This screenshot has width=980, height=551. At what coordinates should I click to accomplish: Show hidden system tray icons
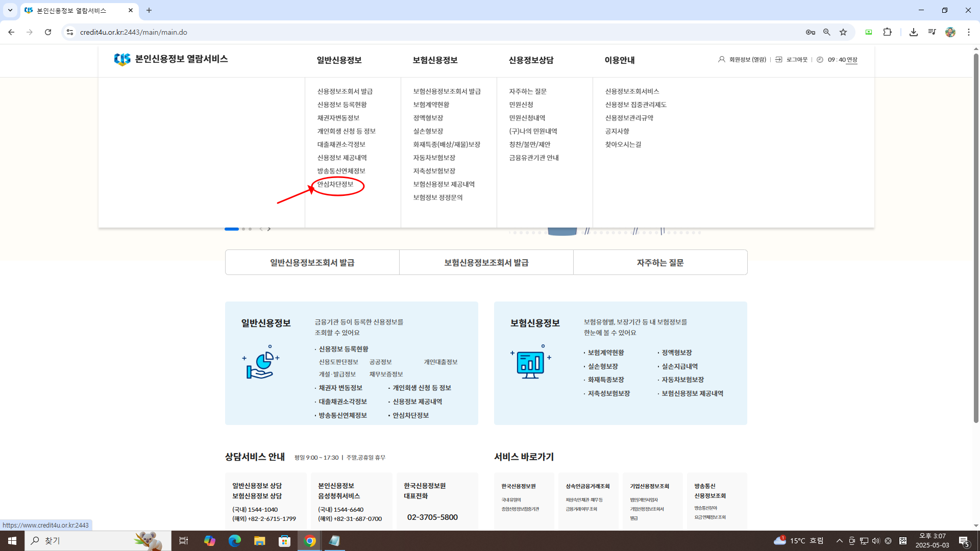839,541
